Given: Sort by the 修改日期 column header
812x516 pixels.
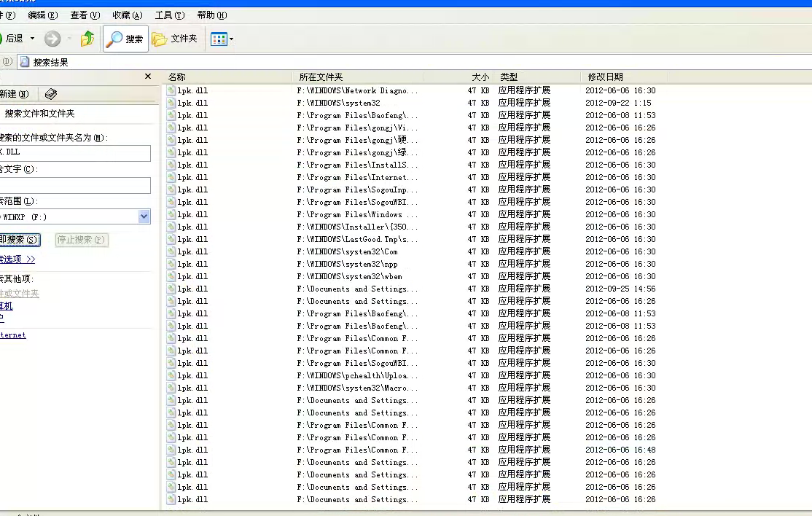Looking at the screenshot, I should [624, 77].
